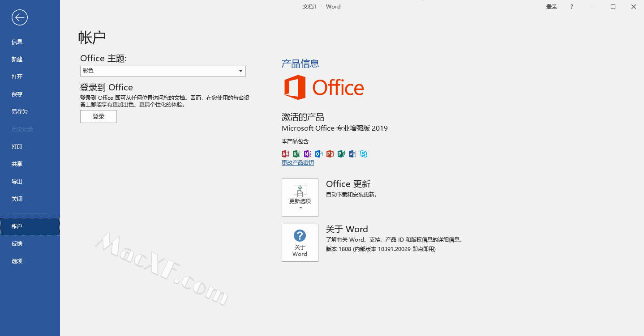Click the 版本 1808 build text

point(381,249)
